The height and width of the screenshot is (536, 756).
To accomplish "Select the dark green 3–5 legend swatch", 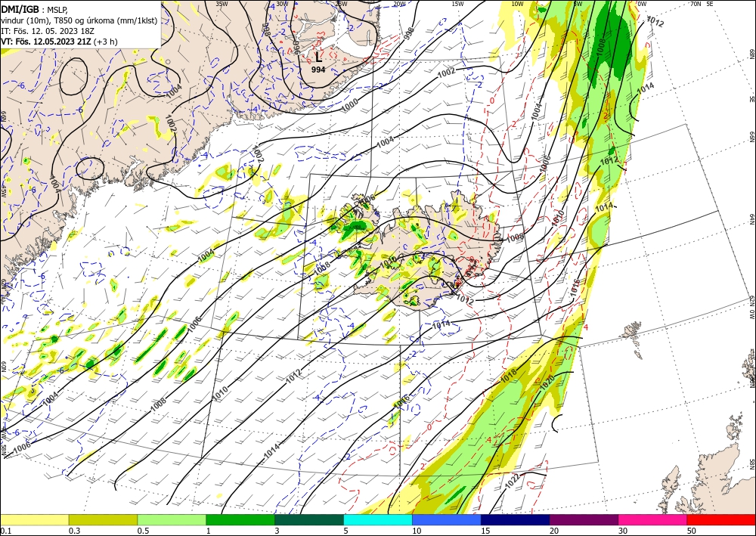I will (309, 520).
